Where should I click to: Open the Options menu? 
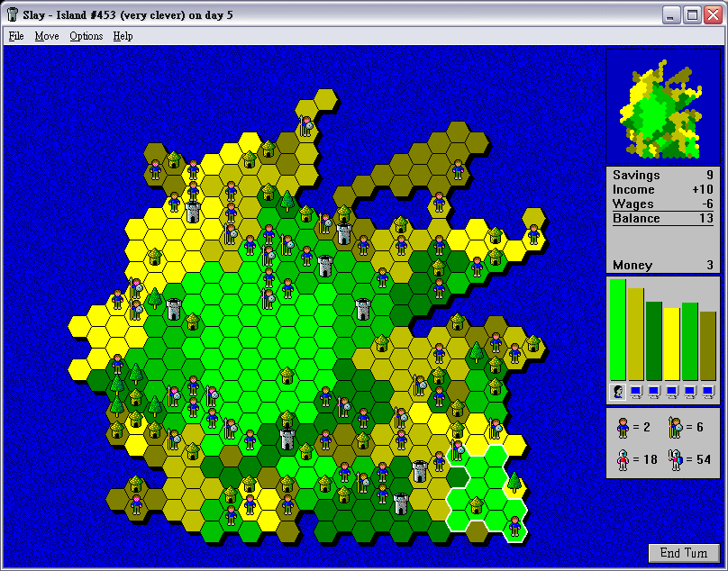tap(86, 36)
